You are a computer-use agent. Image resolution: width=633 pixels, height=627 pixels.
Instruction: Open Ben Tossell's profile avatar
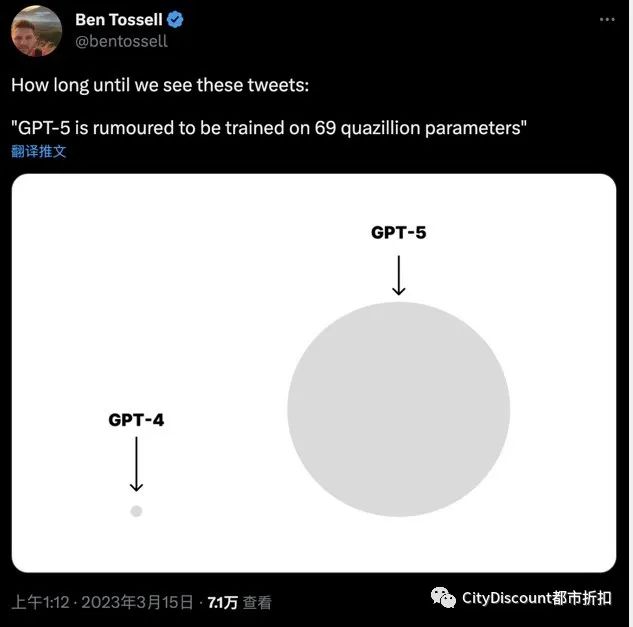click(x=36, y=31)
